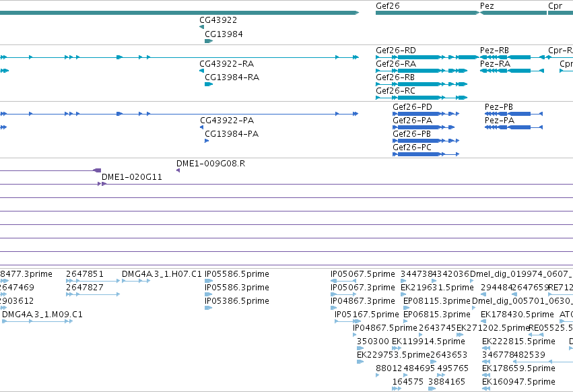Click the CG13984-PA label
This screenshot has width=573, height=392.
[x=232, y=134]
